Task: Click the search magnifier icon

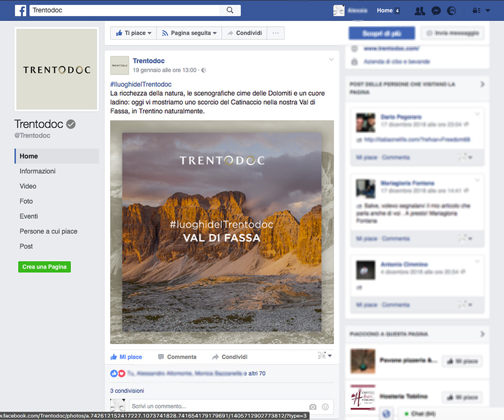Action: click(230, 10)
